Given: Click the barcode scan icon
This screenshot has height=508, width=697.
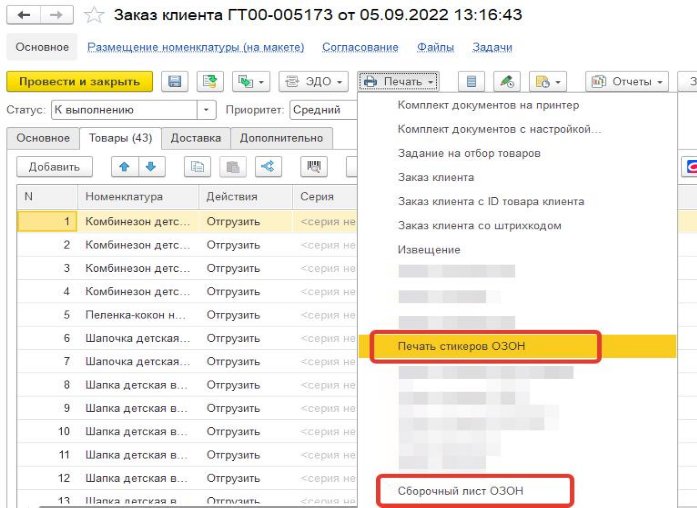Looking at the screenshot, I should pos(313,167).
